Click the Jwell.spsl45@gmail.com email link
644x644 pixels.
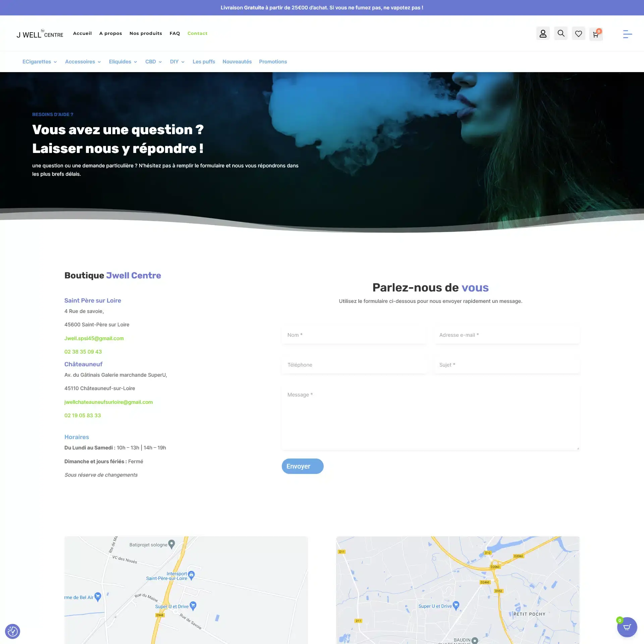coord(94,338)
